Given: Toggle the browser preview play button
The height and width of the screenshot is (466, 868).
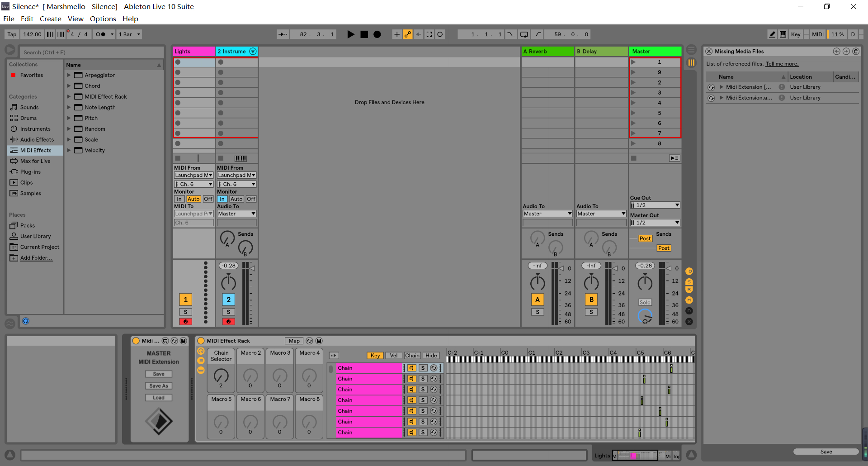Looking at the screenshot, I should (x=26, y=321).
